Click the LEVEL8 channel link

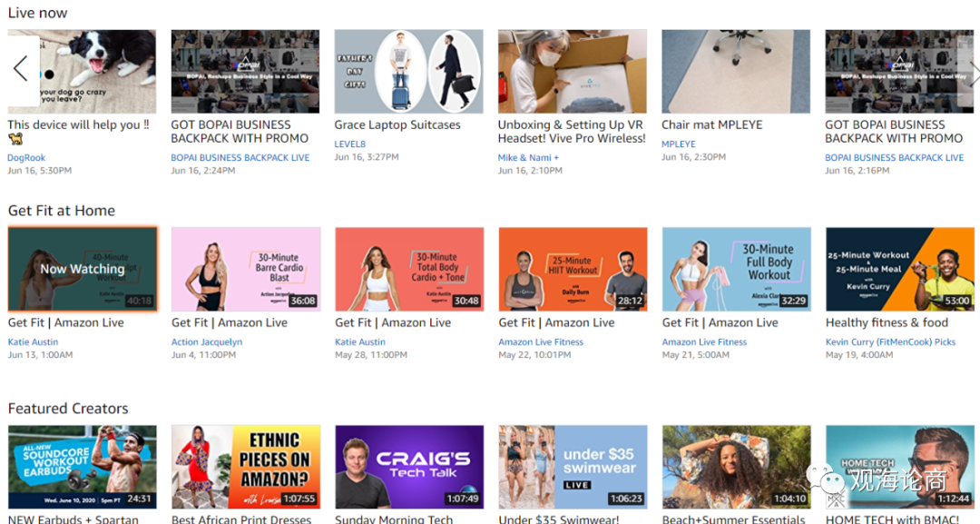(x=350, y=143)
